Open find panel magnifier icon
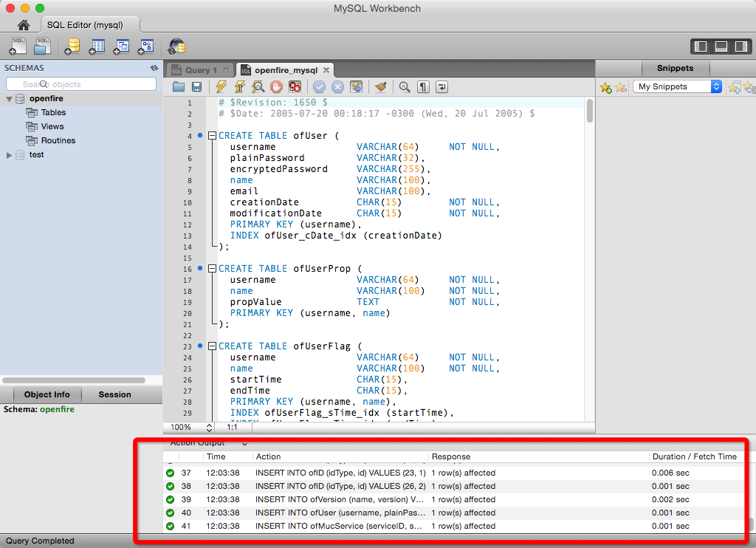 point(405,87)
